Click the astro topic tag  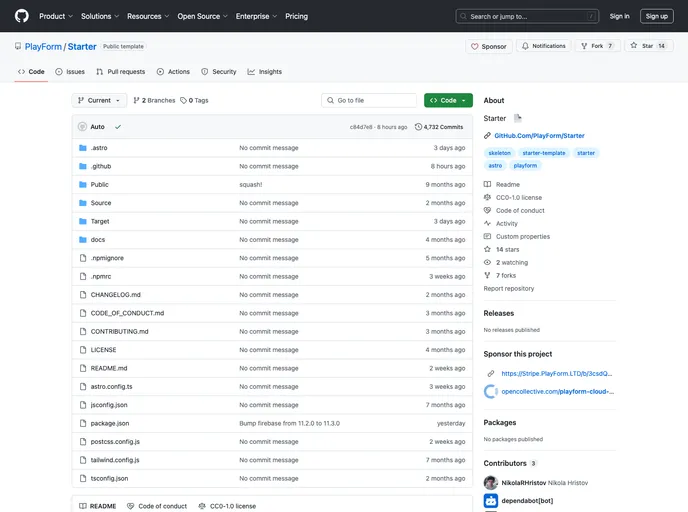tap(495, 165)
